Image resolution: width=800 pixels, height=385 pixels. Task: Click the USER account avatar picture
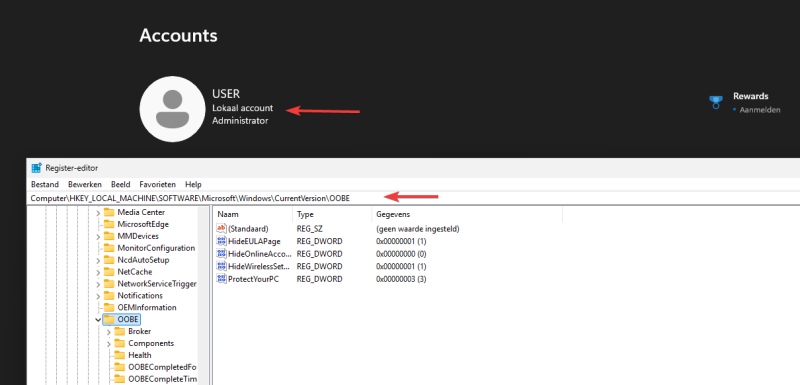(x=172, y=109)
